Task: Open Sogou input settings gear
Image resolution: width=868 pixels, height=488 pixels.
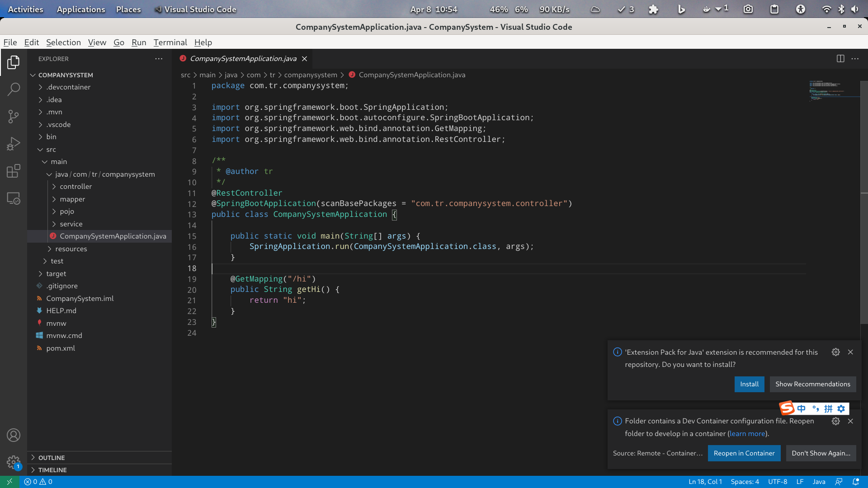Action: tap(841, 409)
